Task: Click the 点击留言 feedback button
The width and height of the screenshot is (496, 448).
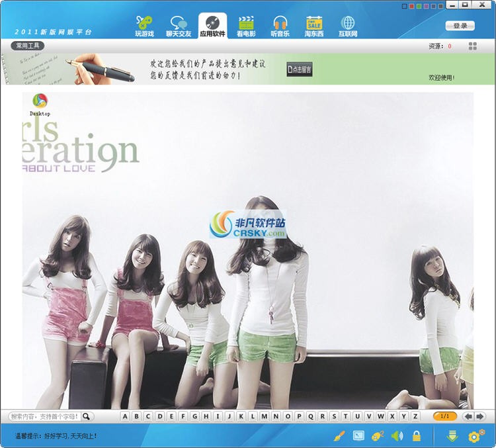Action: (x=300, y=69)
